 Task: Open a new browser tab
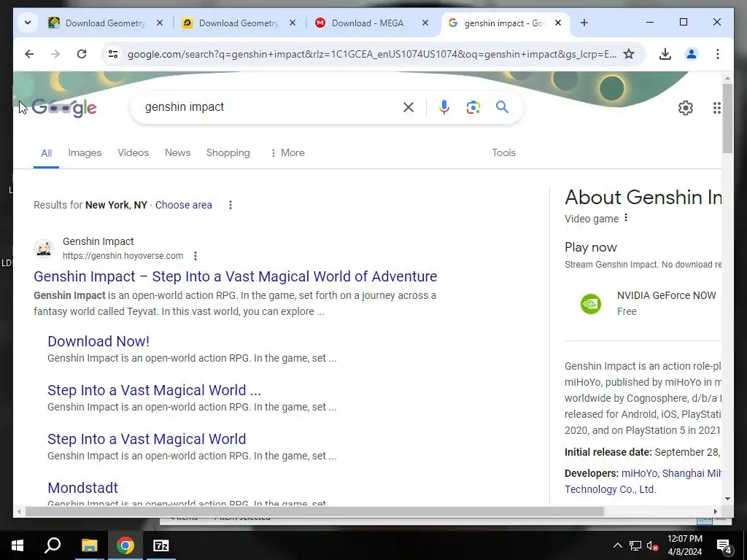tap(584, 23)
